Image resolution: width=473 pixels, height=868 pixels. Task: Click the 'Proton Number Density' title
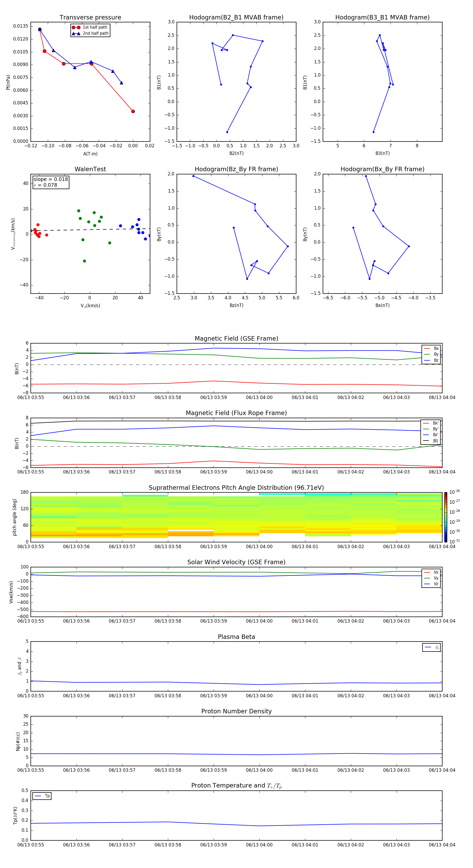click(x=236, y=711)
